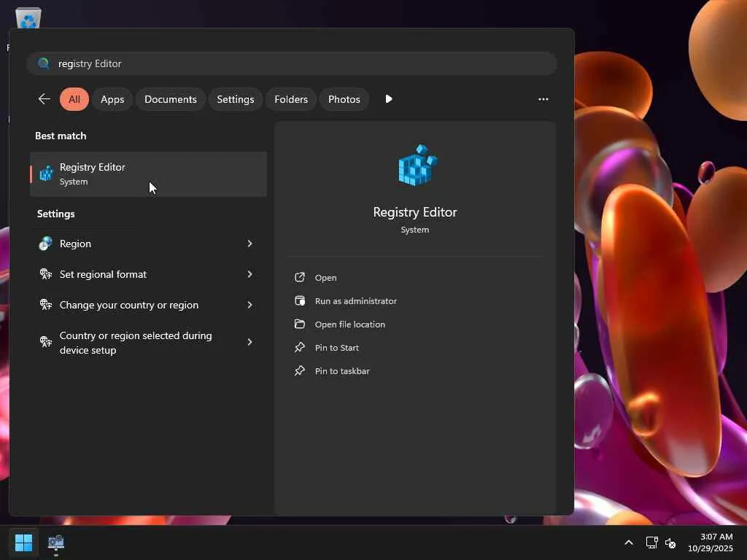Choose Pin to Start
Screen dimensions: 747x560
pos(337,348)
